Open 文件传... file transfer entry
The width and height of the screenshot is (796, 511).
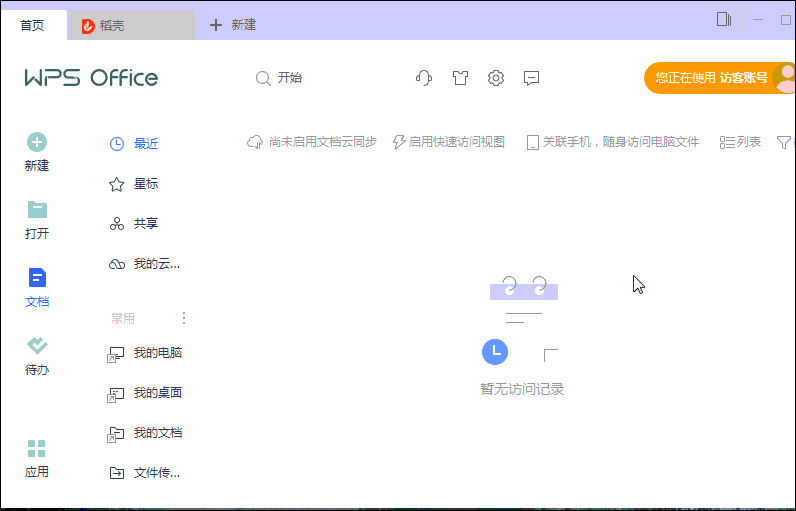144,473
